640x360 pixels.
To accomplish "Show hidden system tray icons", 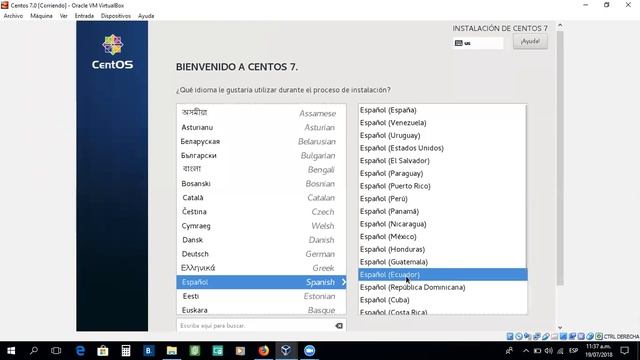I will click(526, 351).
